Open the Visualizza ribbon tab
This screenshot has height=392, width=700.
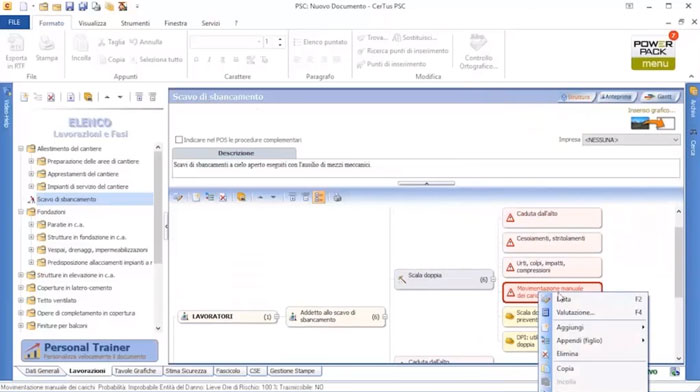92,23
